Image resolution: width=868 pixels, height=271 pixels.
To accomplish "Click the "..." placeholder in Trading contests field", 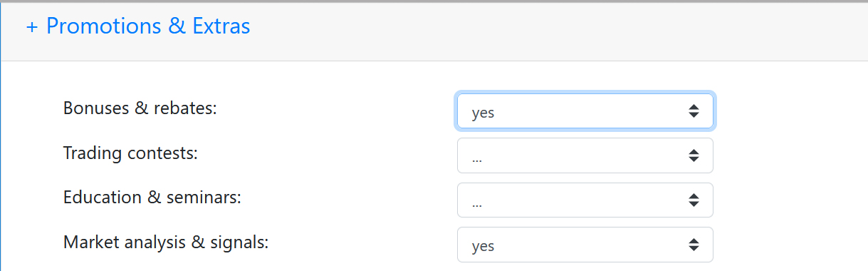I will pos(477,160).
